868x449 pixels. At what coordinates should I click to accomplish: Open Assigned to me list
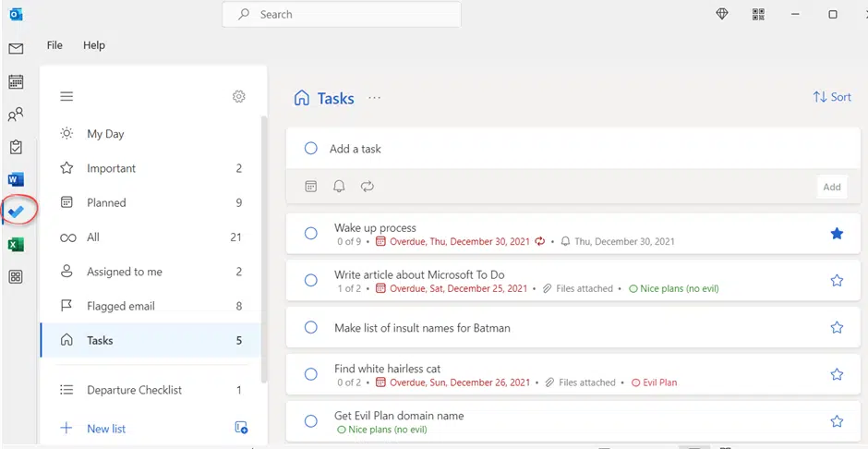point(151,272)
